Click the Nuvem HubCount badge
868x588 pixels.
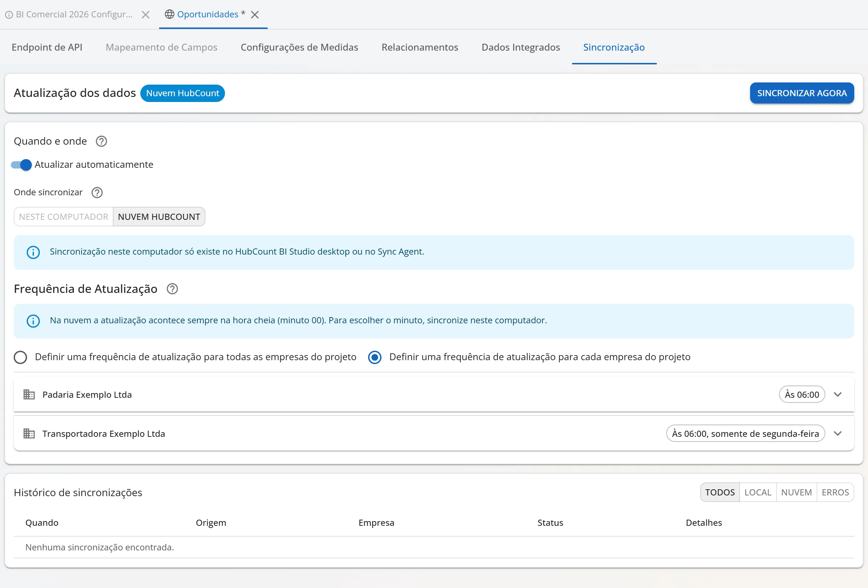tap(183, 93)
